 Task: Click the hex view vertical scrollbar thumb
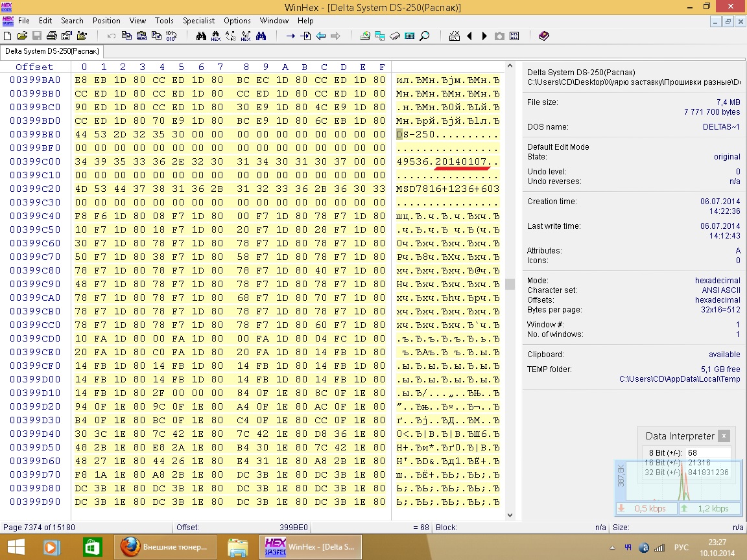pyautogui.click(x=510, y=284)
